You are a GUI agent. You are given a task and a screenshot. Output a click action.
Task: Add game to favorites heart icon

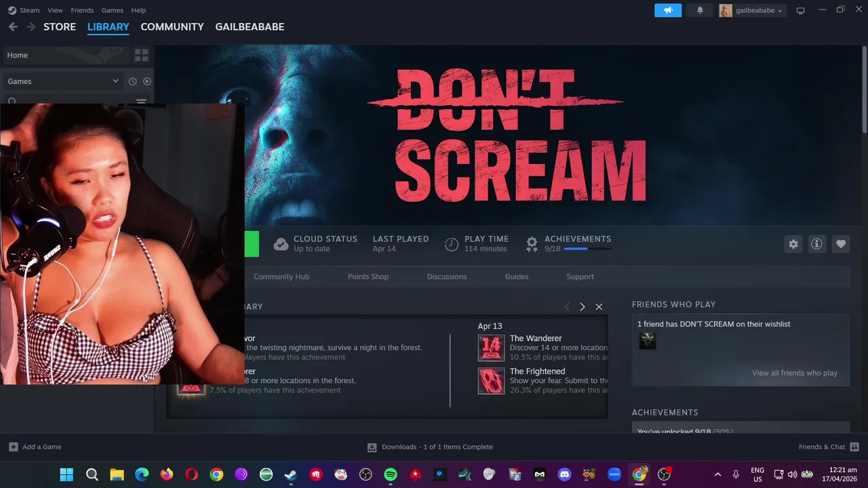point(841,244)
